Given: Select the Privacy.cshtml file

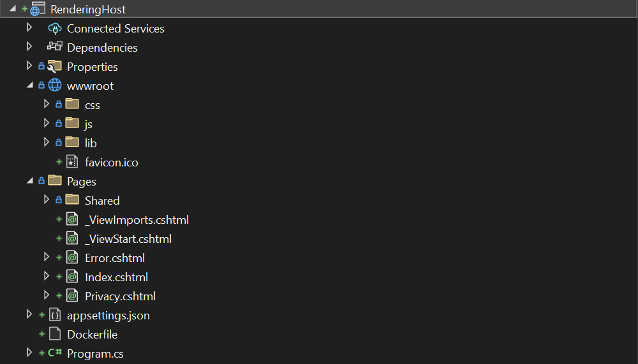Looking at the screenshot, I should click(x=120, y=296).
